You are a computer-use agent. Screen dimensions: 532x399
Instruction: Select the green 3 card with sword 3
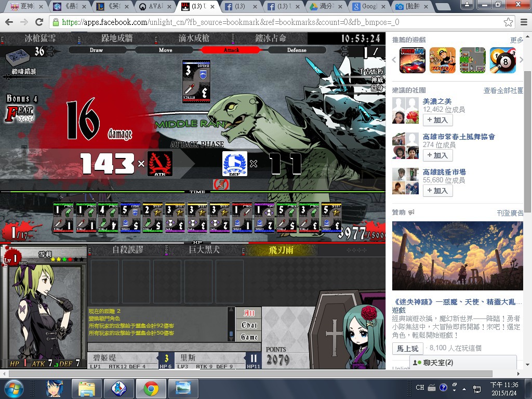(309, 218)
